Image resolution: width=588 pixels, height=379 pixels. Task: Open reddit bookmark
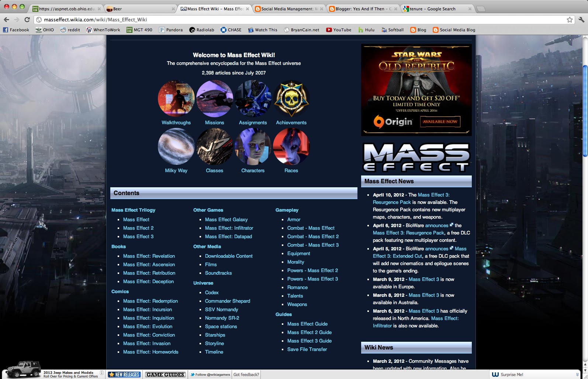[70, 30]
